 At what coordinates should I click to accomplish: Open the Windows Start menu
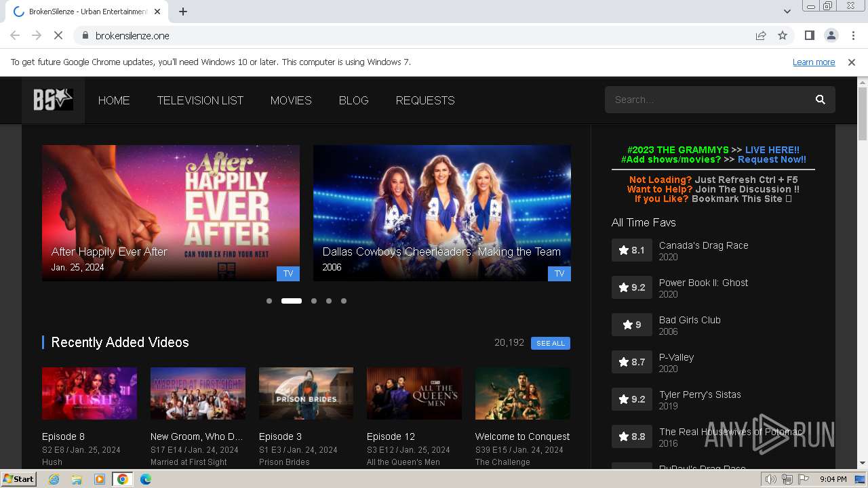coord(19,479)
